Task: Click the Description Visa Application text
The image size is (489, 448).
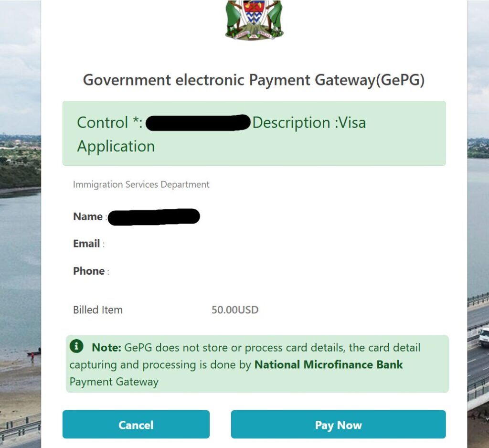Action: coord(308,123)
